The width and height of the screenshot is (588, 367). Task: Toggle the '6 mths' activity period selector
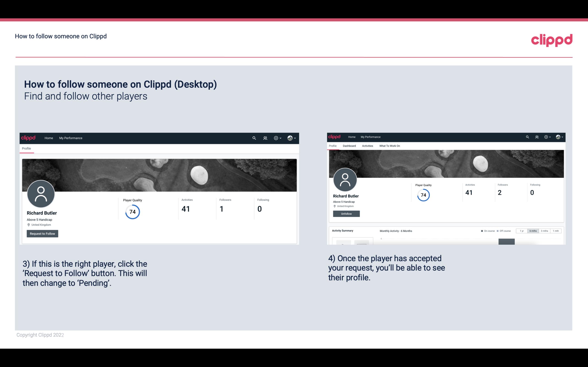click(x=533, y=231)
